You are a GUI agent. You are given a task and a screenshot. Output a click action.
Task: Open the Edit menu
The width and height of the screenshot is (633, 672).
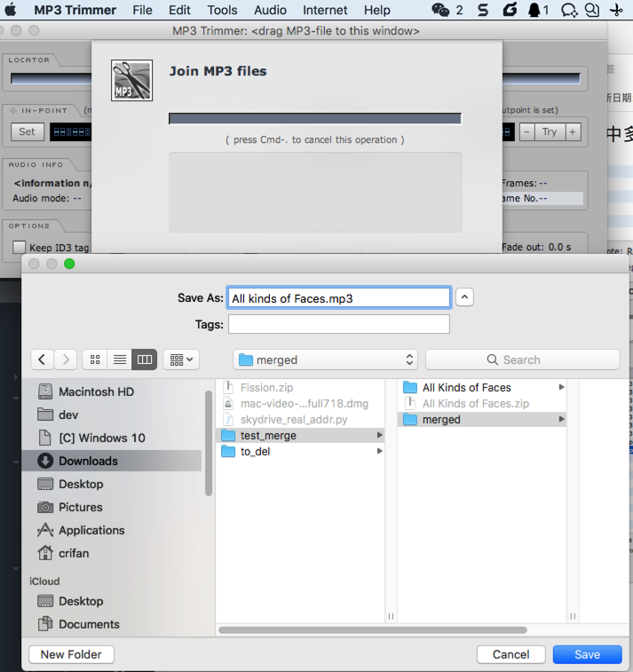pyautogui.click(x=179, y=10)
